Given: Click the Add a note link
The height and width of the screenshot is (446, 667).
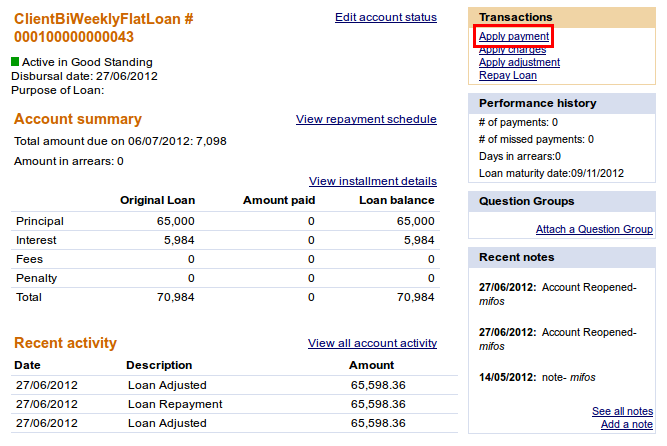Looking at the screenshot, I should coord(626,424).
